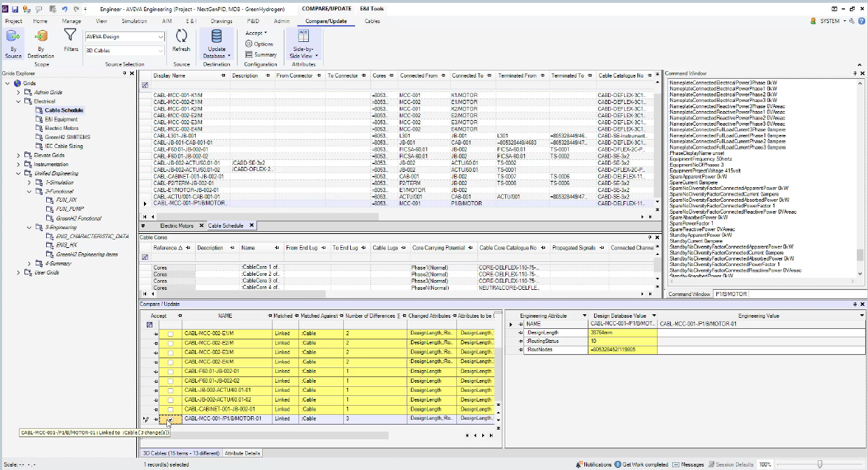Adjust the zoom slider in status bar
Image resolution: width=868 pixels, height=470 pixels.
(x=820, y=464)
